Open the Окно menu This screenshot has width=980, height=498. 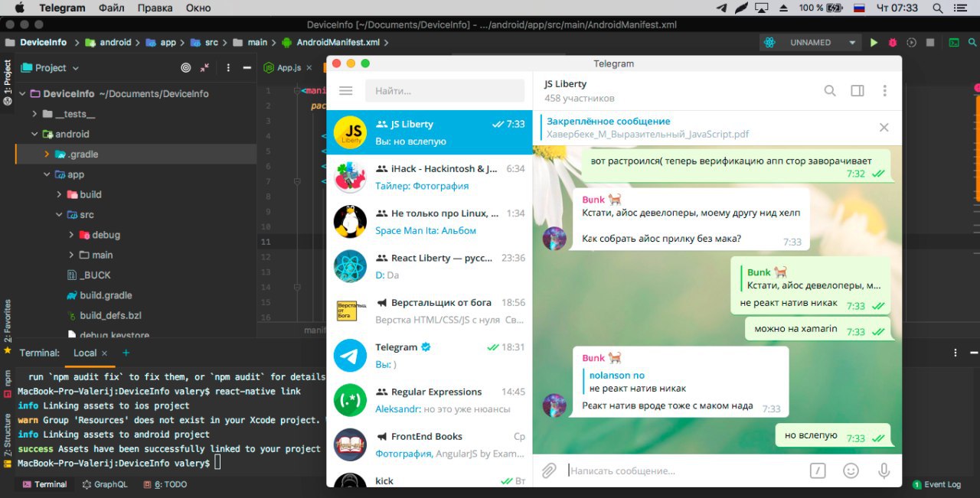point(198,8)
